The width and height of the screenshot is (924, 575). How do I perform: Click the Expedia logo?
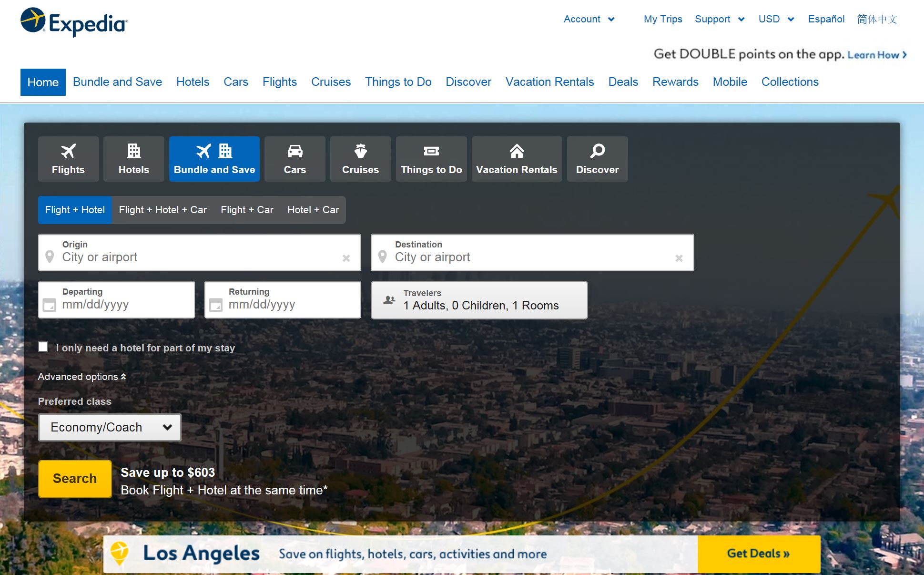click(x=74, y=22)
